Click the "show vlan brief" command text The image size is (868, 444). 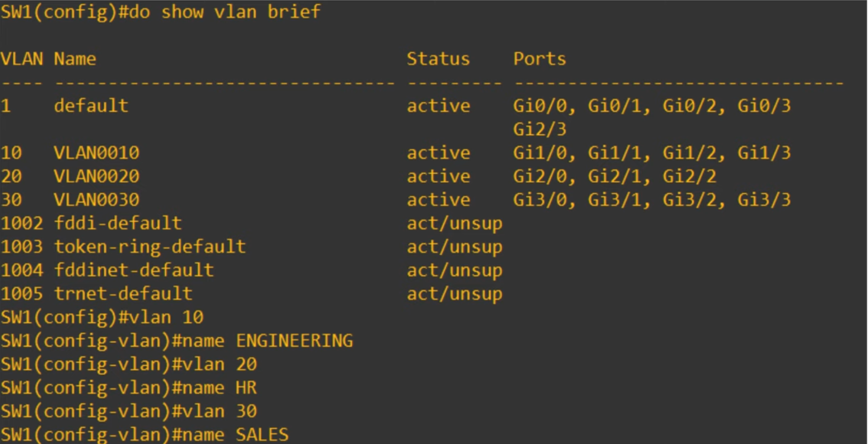pos(240,12)
